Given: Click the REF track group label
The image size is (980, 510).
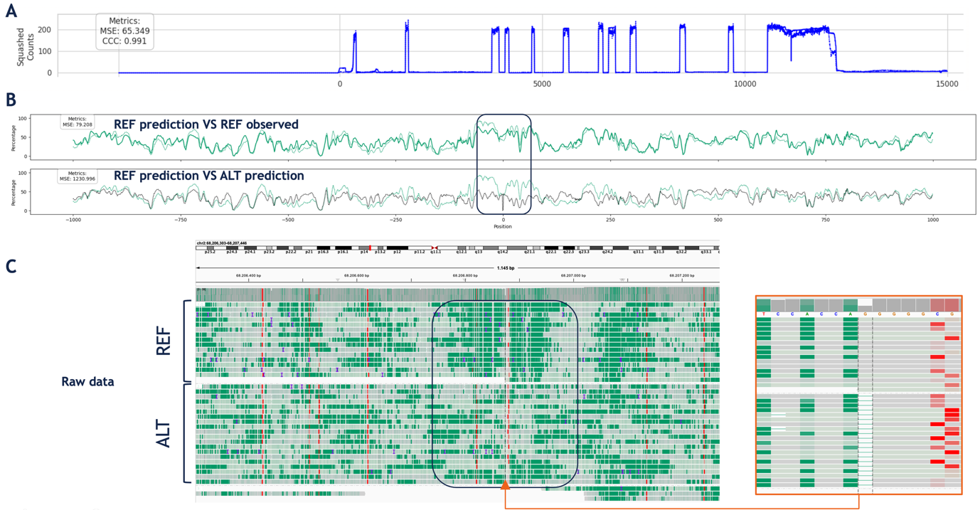Looking at the screenshot, I should pyautogui.click(x=164, y=340).
